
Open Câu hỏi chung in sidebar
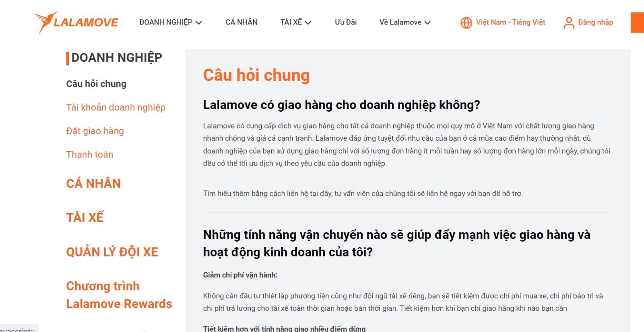pos(96,84)
